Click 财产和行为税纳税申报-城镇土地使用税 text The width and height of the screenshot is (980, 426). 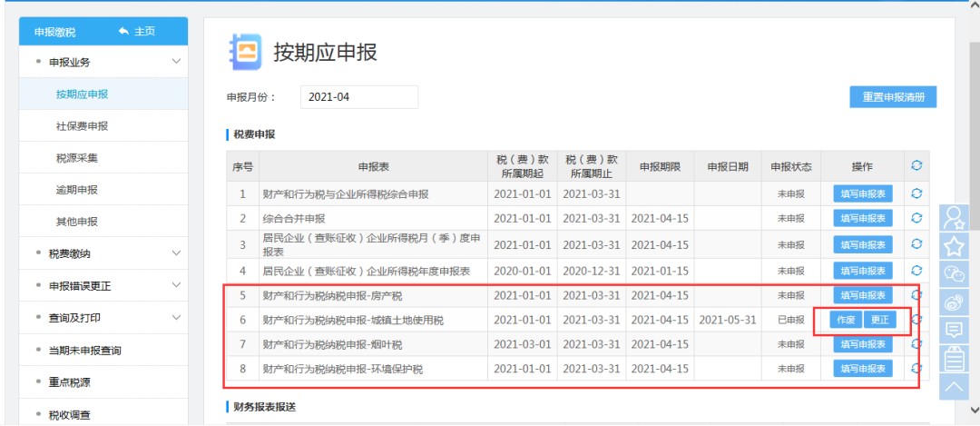tap(353, 320)
